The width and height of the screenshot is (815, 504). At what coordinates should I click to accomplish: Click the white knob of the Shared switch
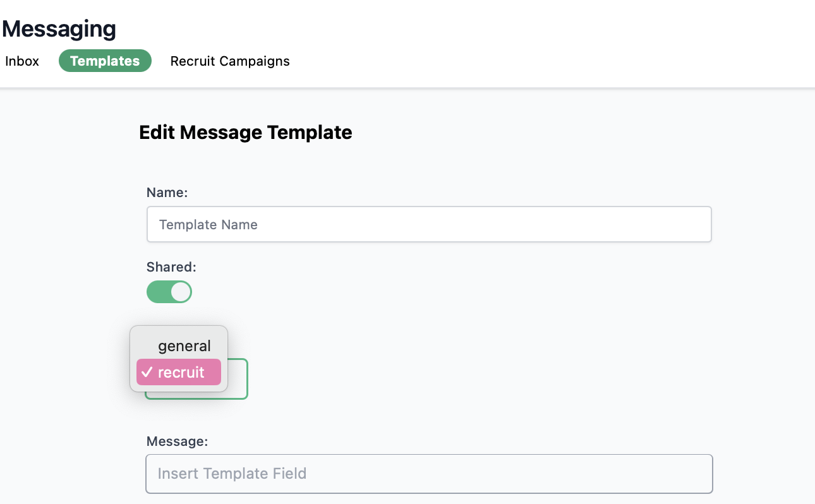181,292
